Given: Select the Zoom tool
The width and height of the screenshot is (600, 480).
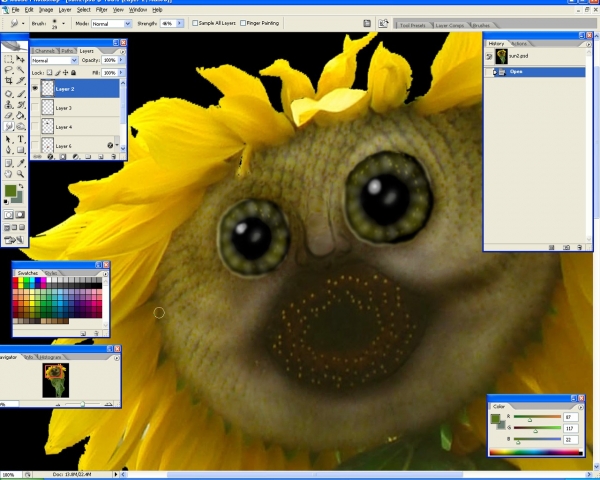Looking at the screenshot, I should 20,174.
